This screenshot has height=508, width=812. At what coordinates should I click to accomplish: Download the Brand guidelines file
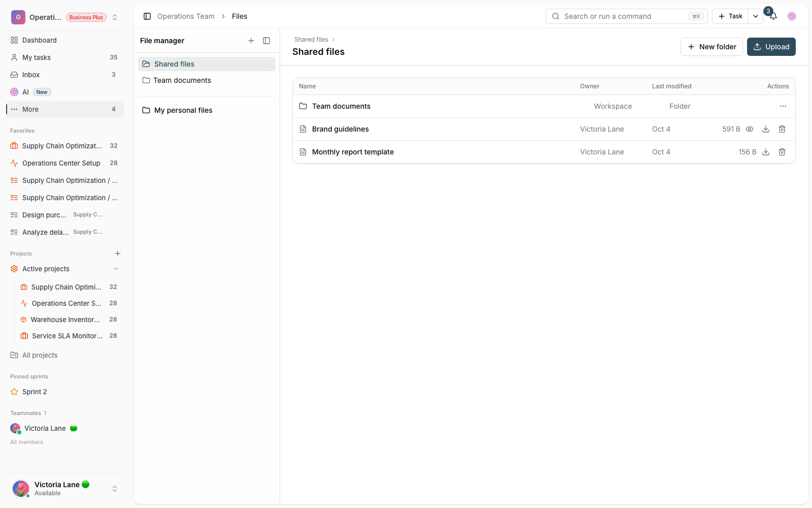pyautogui.click(x=766, y=129)
